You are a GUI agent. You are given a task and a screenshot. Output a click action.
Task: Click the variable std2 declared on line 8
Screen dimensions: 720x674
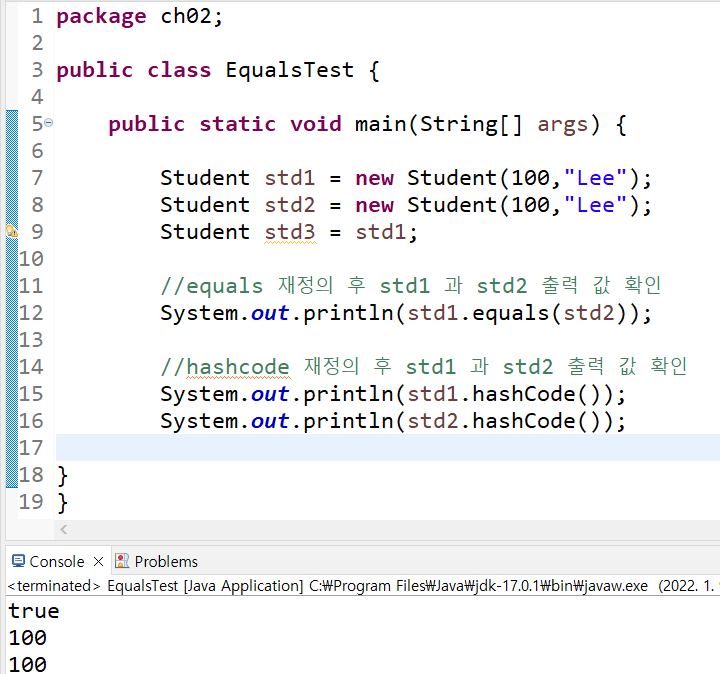click(x=290, y=205)
